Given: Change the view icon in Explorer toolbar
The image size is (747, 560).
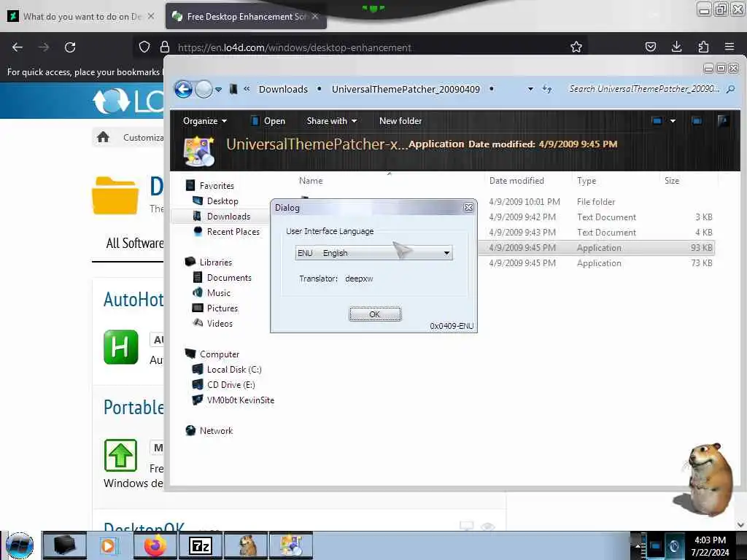Looking at the screenshot, I should coord(657,121).
